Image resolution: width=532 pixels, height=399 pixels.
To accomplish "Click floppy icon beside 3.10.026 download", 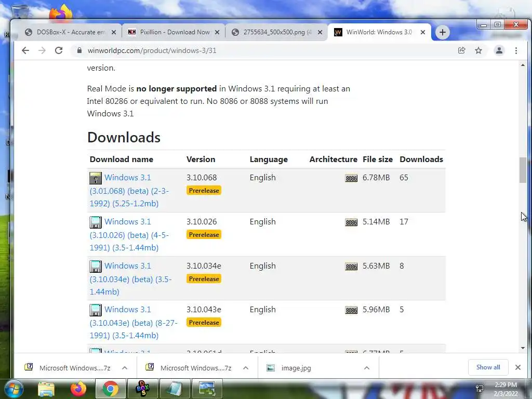I will (96, 222).
